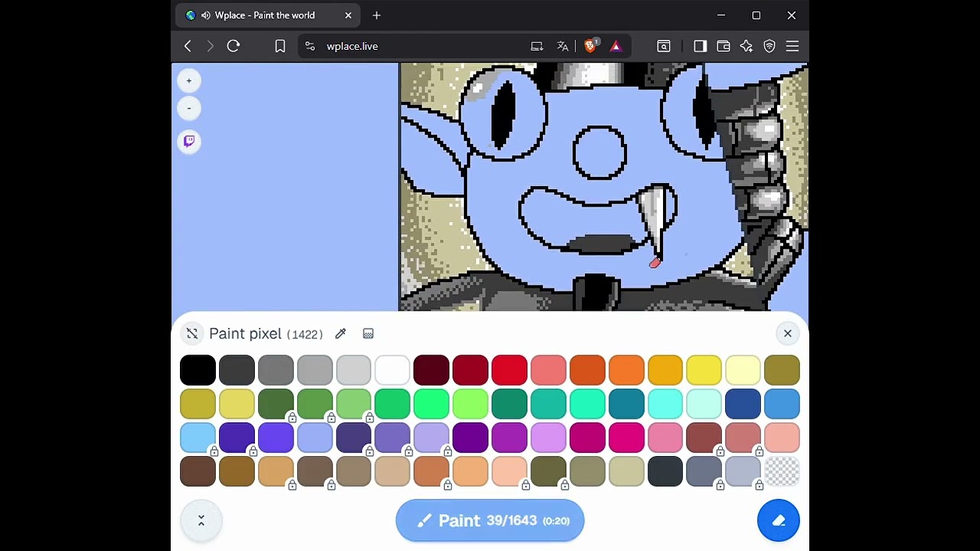The width and height of the screenshot is (980, 551).
Task: Bookmark this page
Action: pyautogui.click(x=280, y=47)
